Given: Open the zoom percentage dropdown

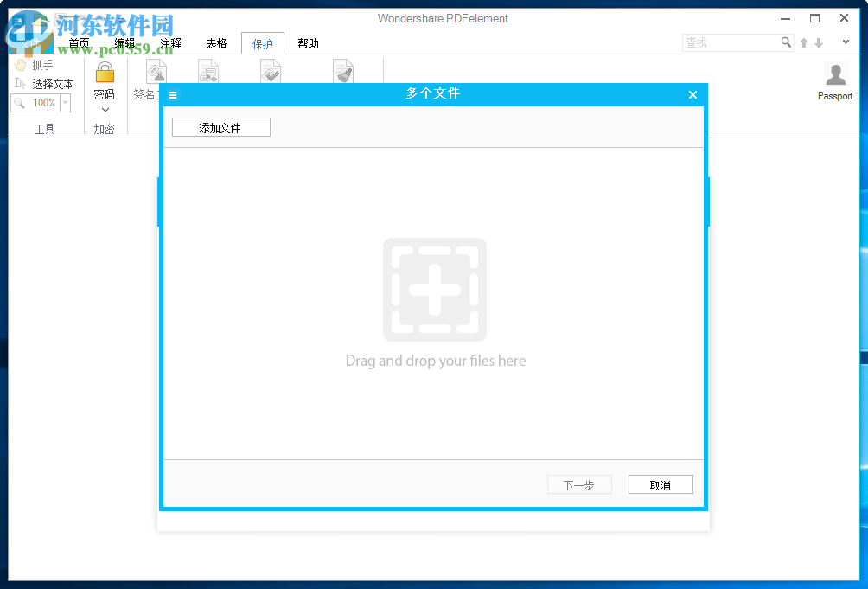Looking at the screenshot, I should pyautogui.click(x=65, y=102).
